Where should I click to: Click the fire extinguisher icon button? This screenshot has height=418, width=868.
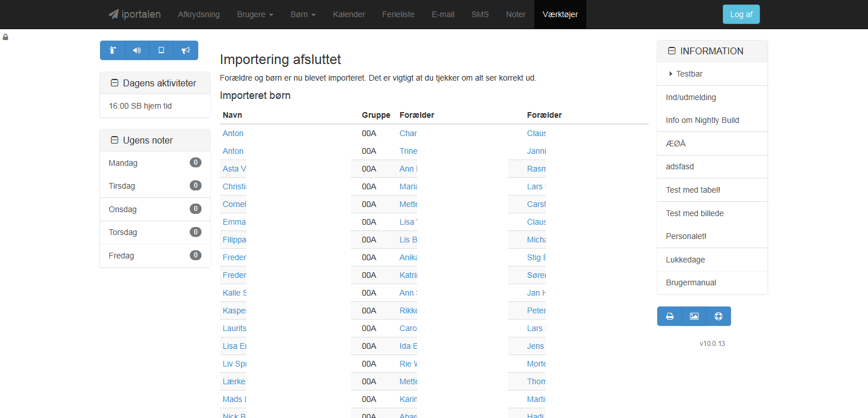[113, 50]
